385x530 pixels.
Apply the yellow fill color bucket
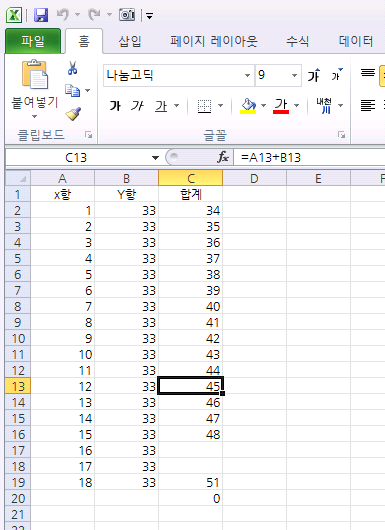[248, 106]
